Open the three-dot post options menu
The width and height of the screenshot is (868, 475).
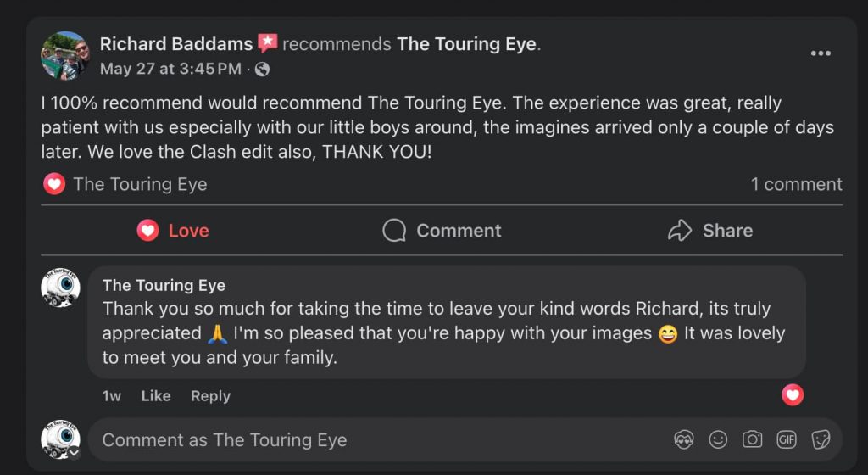(820, 53)
